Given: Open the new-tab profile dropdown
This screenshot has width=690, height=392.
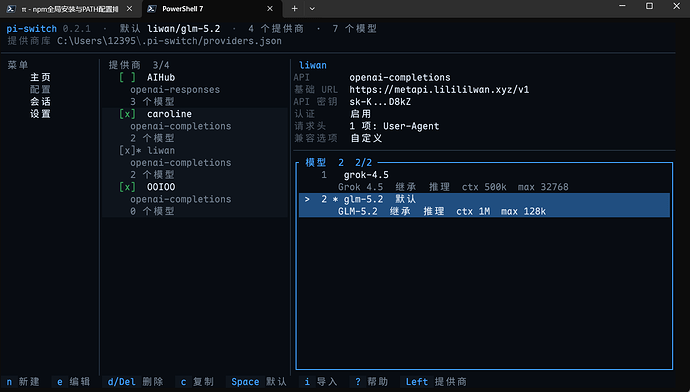Looking at the screenshot, I should 312,9.
